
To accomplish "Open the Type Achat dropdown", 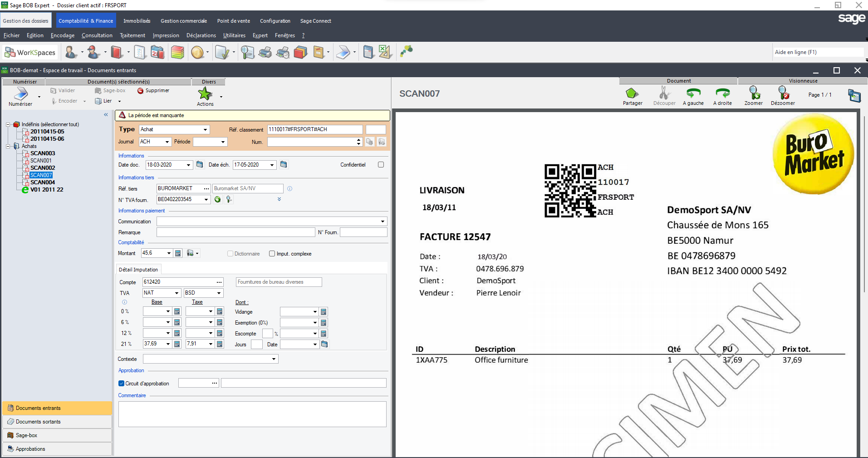I will (205, 130).
